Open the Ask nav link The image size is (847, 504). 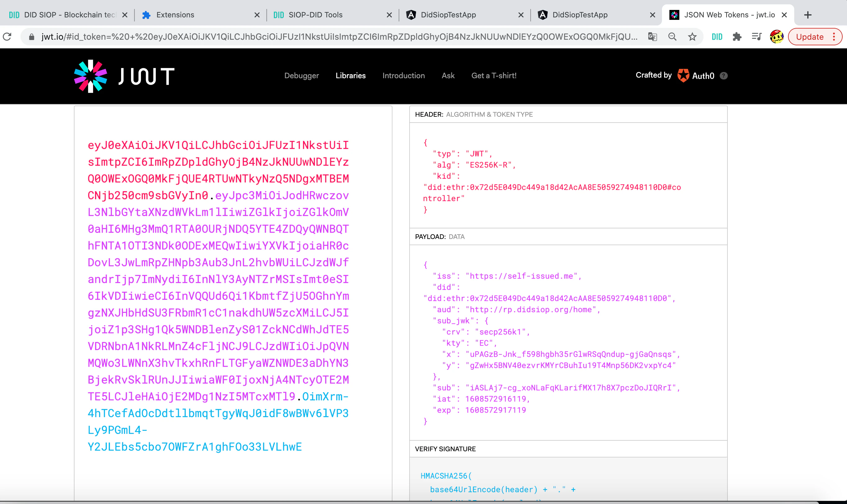coord(448,75)
